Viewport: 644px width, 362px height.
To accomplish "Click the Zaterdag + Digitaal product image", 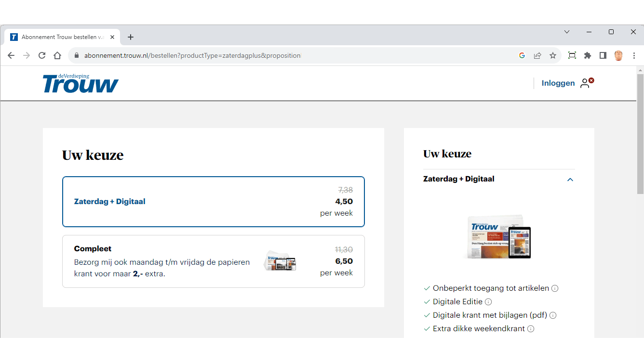I will [x=499, y=236].
